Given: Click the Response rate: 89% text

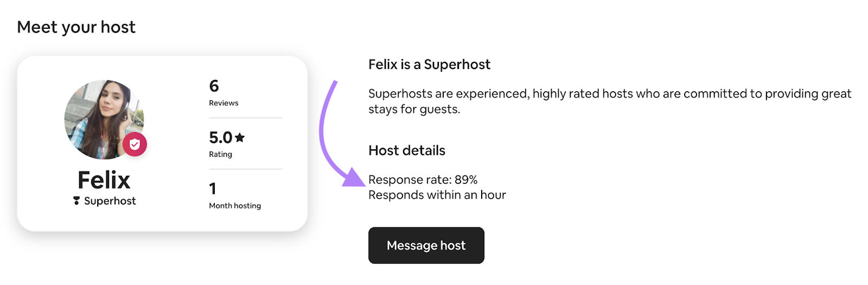Looking at the screenshot, I should click(423, 180).
